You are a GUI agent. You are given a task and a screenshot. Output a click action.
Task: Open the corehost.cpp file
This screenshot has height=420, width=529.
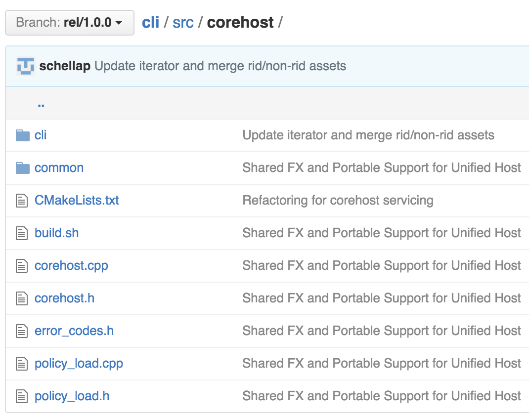coord(71,265)
